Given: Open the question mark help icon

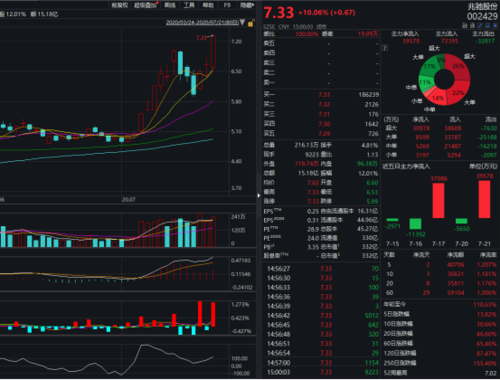Looking at the screenshot, I should point(385,48).
